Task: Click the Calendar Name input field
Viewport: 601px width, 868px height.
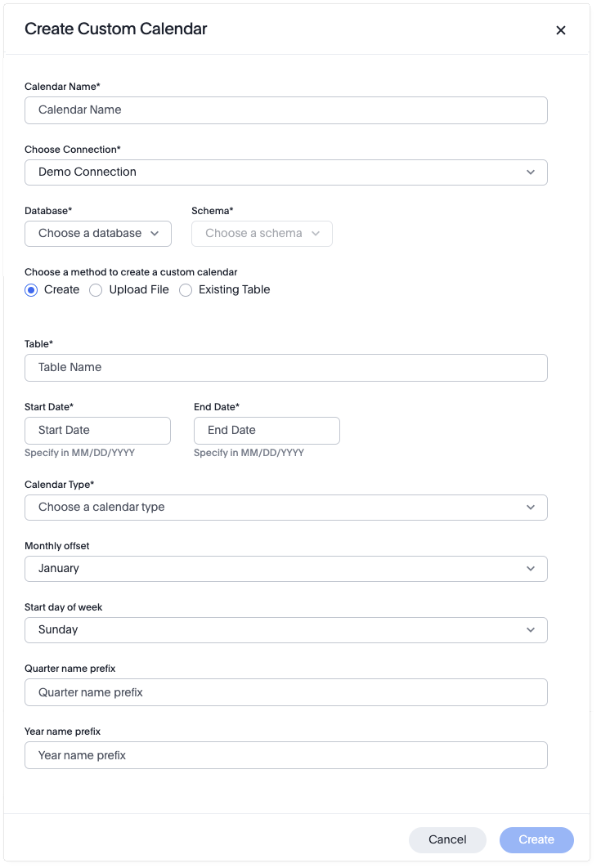Action: (x=285, y=110)
